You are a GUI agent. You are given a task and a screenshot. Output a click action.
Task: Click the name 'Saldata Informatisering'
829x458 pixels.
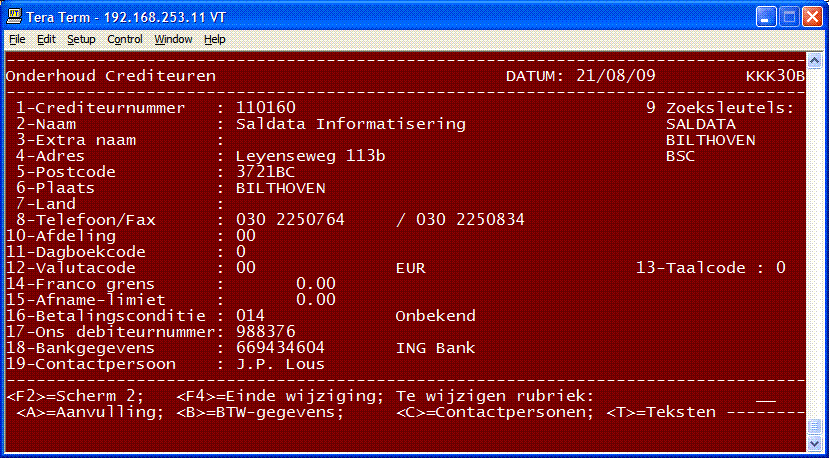point(350,124)
